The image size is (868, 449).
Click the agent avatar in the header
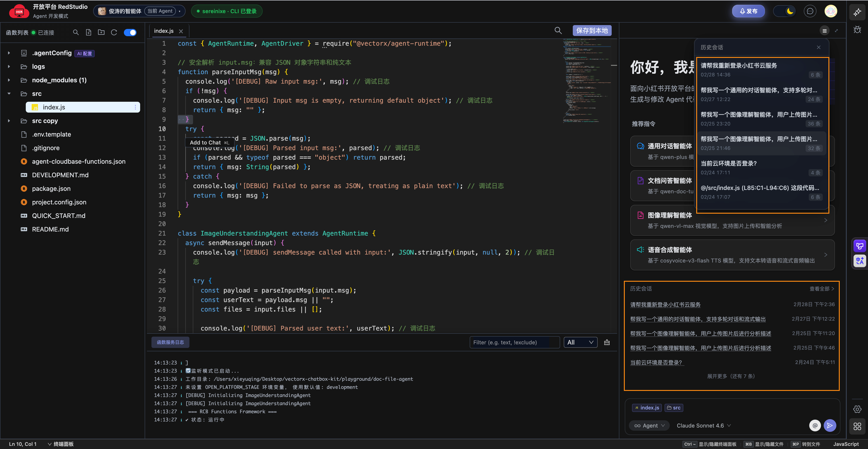pos(102,11)
